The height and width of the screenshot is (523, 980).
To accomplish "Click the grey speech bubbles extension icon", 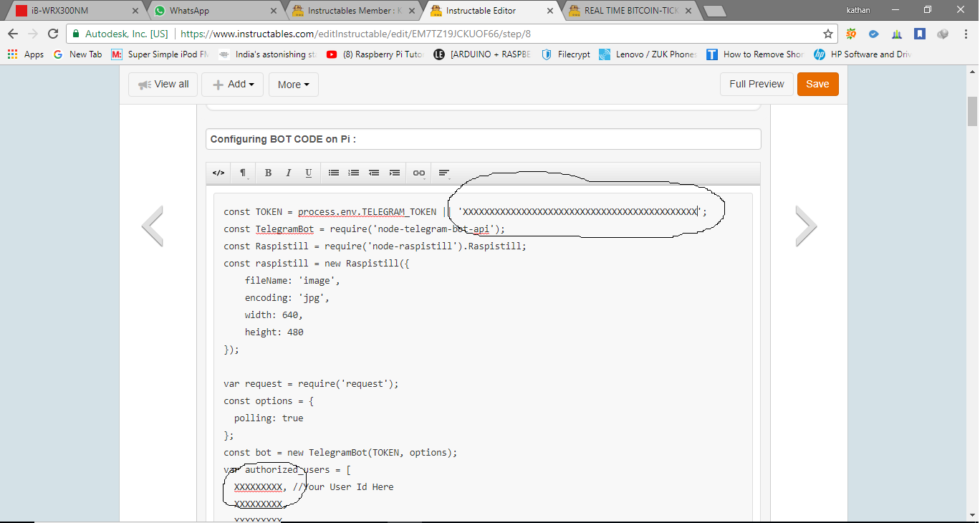I will 943,34.
